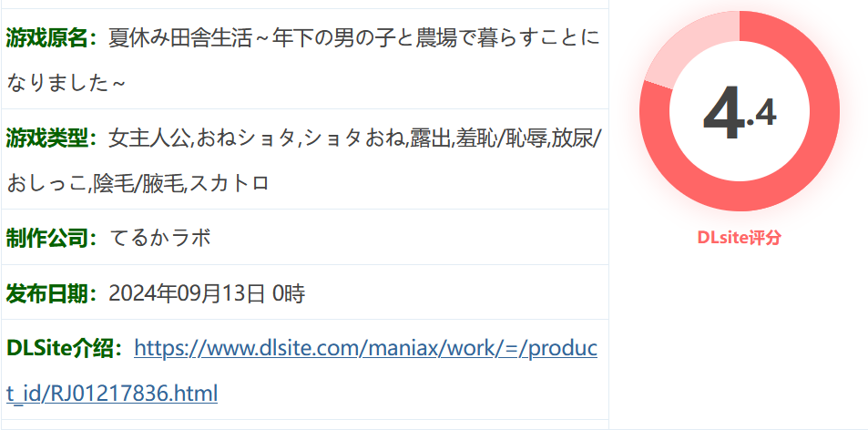Click the 0時 release time text
868x430 pixels.
pos(290,294)
